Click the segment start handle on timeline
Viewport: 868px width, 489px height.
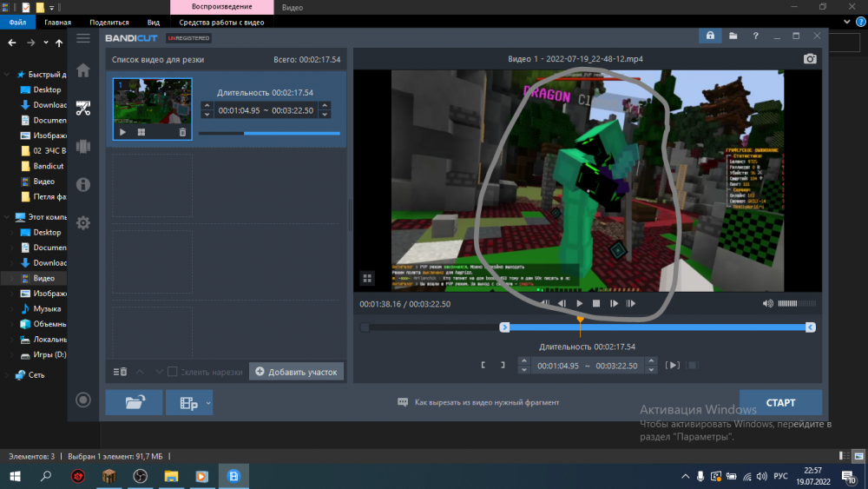[504, 327]
